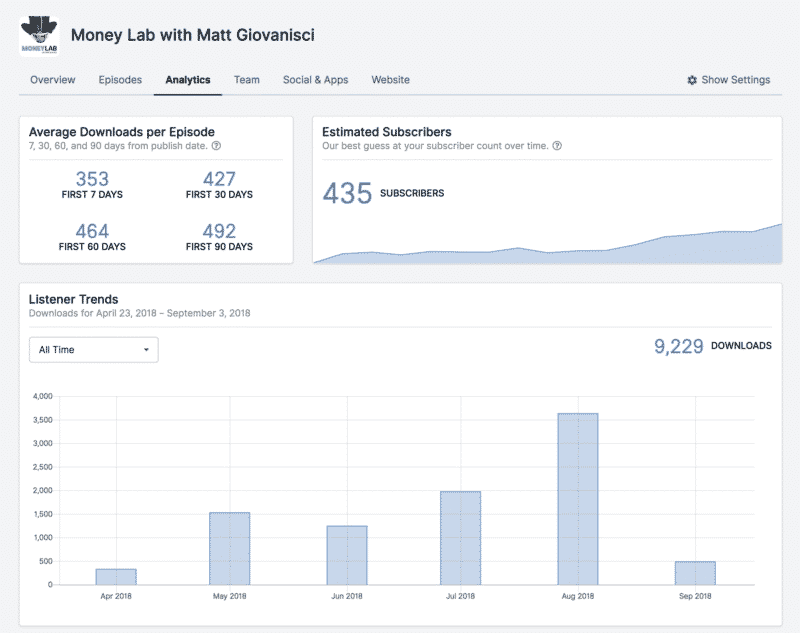Click the 464 First 60 Days value
This screenshot has width=800, height=633.
coord(92,231)
